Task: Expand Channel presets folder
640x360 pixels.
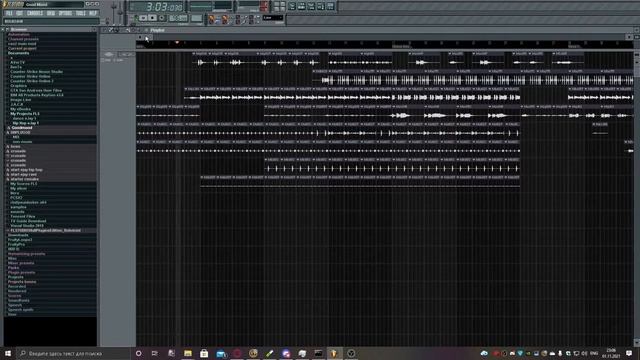Action: coord(23,39)
